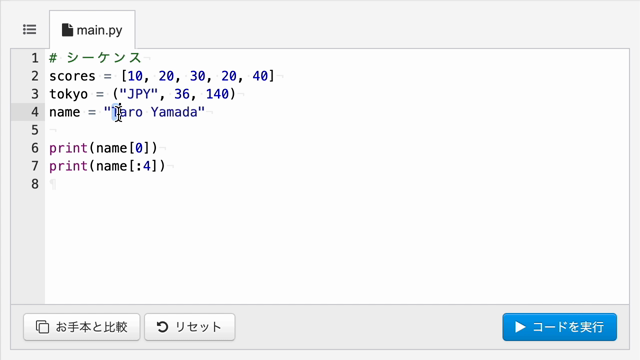Viewport: 640px width, 360px height.
Task: Compare with sample via お手本と比較
Action: pyautogui.click(x=82, y=327)
